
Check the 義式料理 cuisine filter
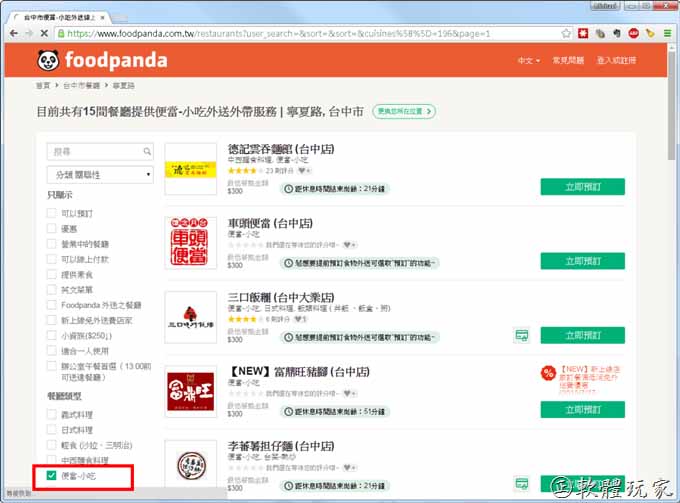(52, 414)
